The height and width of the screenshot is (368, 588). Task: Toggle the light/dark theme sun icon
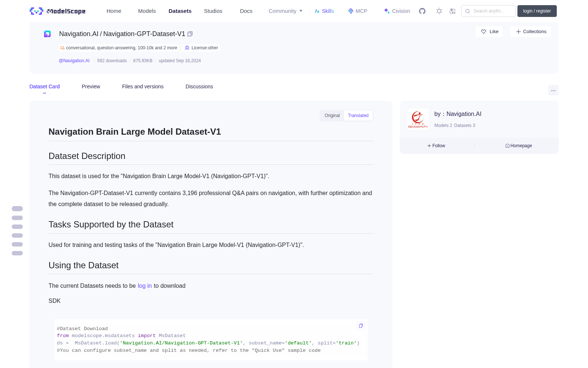(x=439, y=11)
